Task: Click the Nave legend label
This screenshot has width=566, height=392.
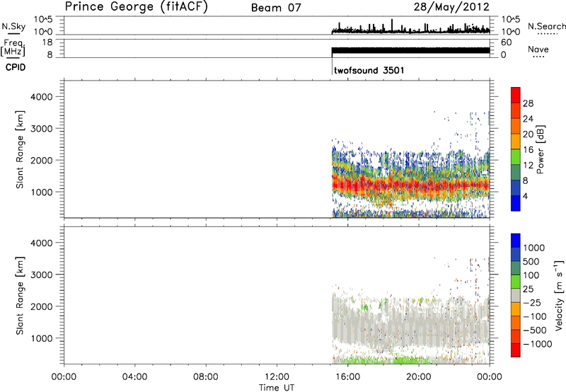Action: (x=539, y=48)
